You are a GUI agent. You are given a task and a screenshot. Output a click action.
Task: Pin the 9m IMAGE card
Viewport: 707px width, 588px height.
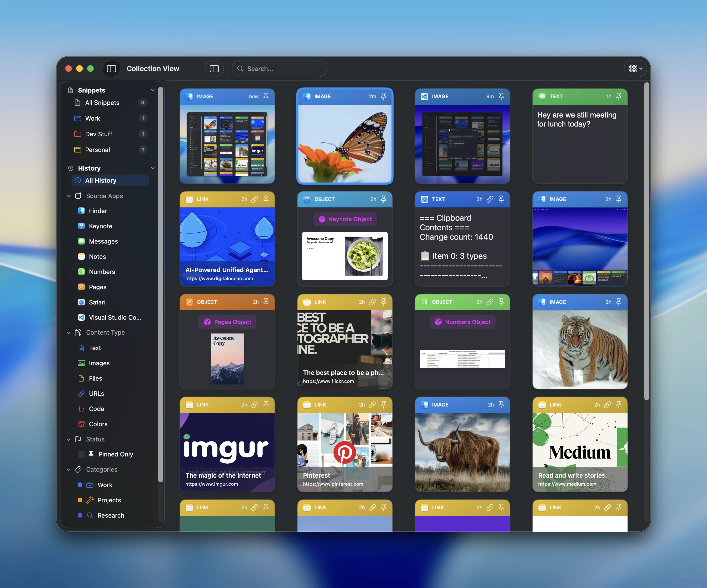click(501, 97)
